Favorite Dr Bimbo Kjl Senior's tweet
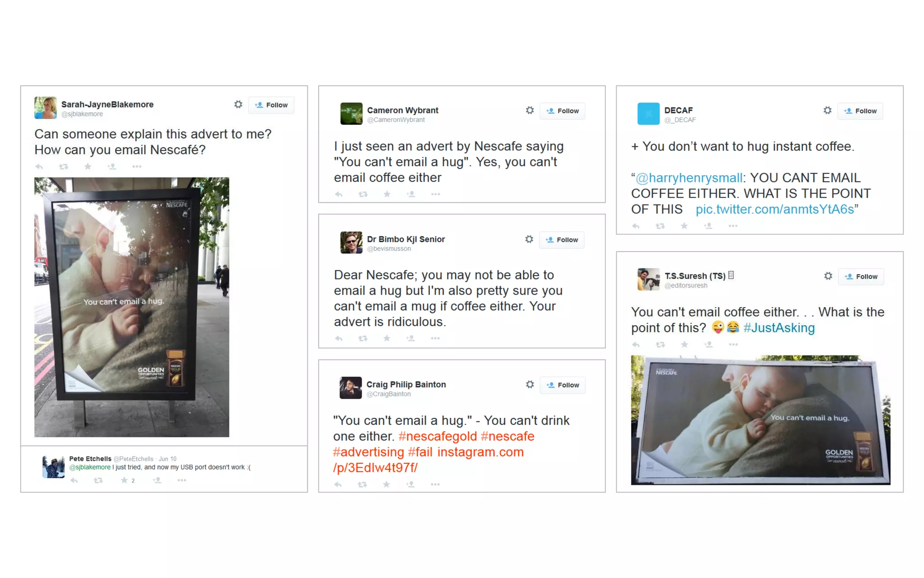Image resolution: width=924 pixels, height=578 pixels. [387, 338]
